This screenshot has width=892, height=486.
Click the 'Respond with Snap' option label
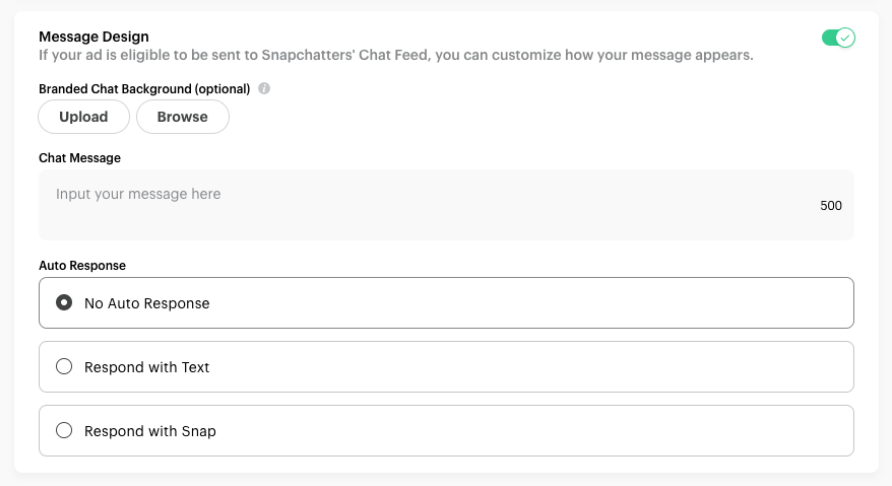tap(150, 431)
